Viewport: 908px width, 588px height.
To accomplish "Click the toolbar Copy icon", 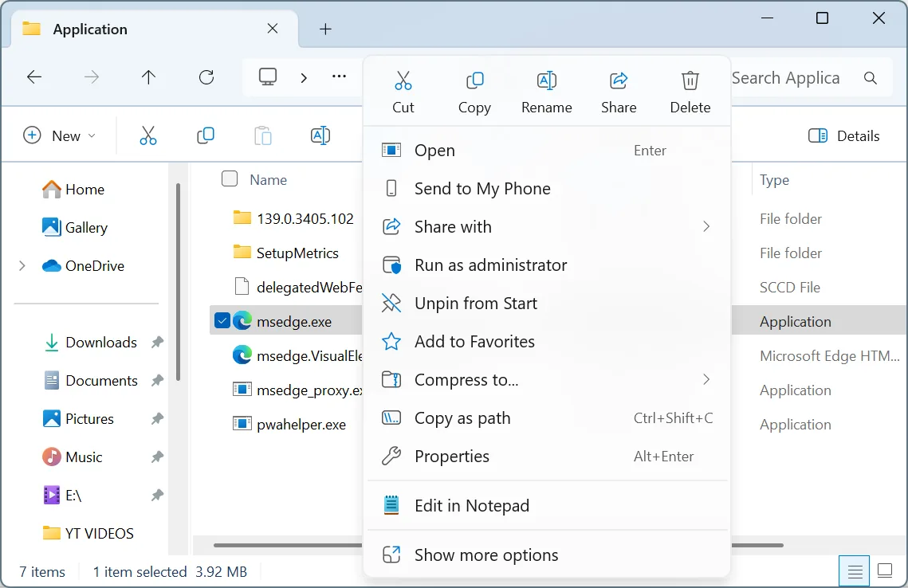I will click(x=206, y=135).
